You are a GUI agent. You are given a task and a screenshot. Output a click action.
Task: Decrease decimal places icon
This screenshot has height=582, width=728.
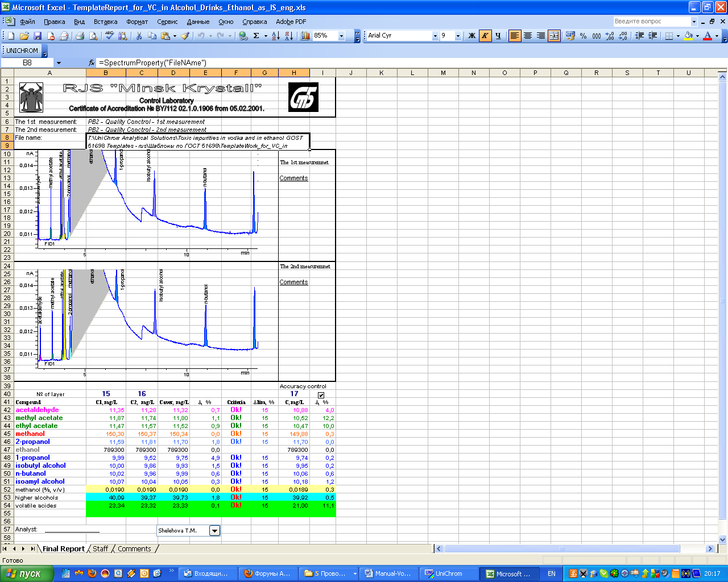point(623,36)
